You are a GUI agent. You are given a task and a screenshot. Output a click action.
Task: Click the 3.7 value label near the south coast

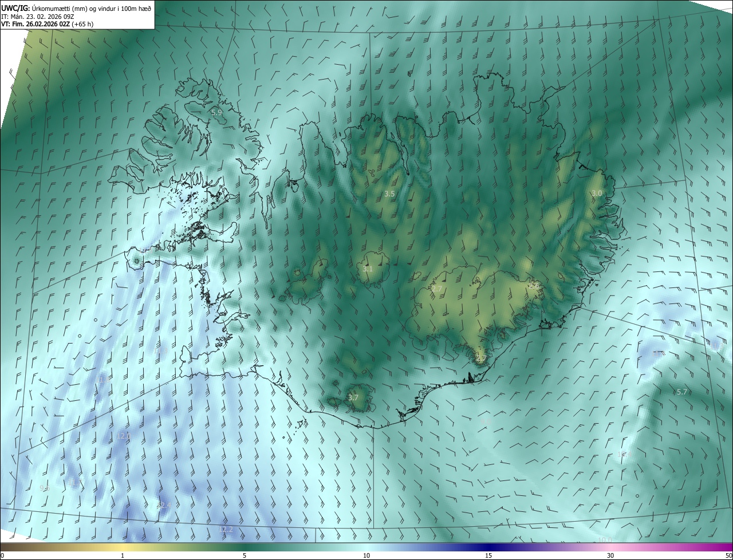tap(353, 397)
